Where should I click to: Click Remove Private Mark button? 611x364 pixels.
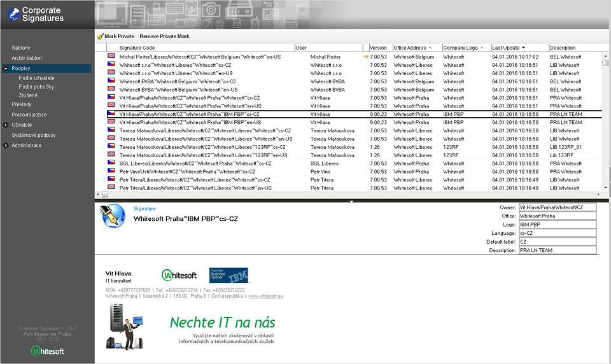click(164, 37)
